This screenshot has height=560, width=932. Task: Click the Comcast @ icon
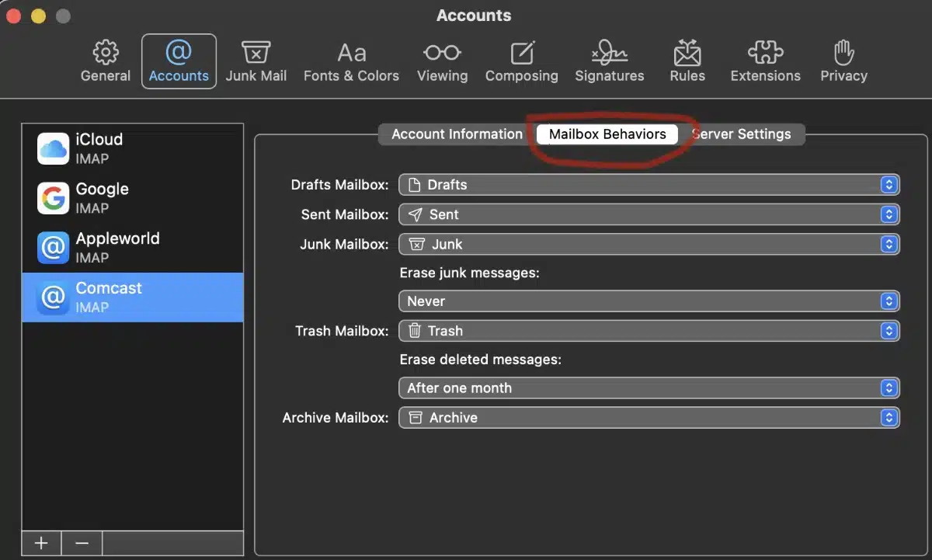[x=54, y=297]
